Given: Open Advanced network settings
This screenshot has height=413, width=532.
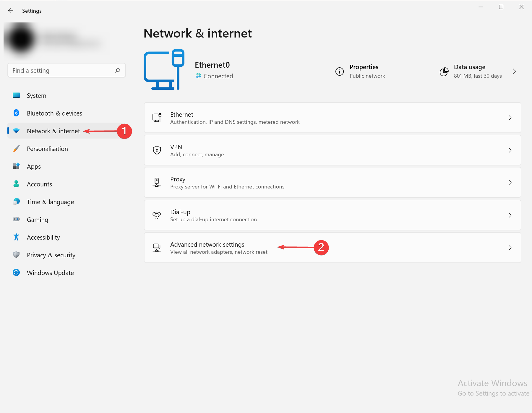Looking at the screenshot, I should click(332, 248).
